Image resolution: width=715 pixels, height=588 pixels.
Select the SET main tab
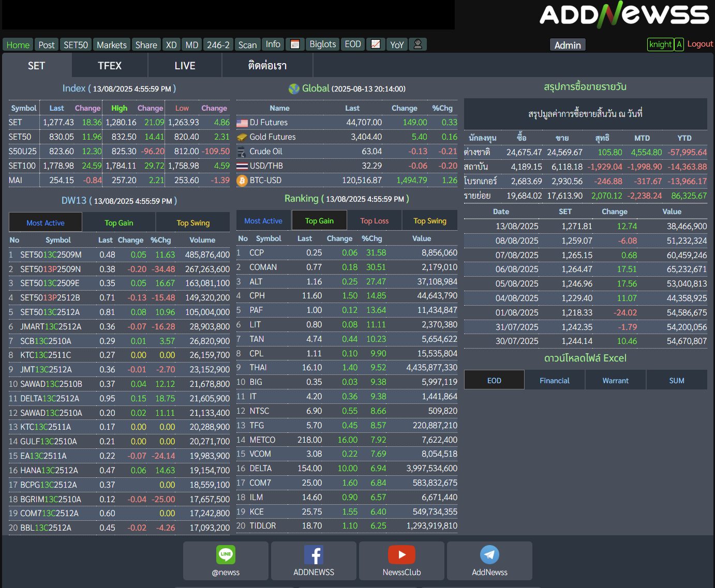(36, 66)
